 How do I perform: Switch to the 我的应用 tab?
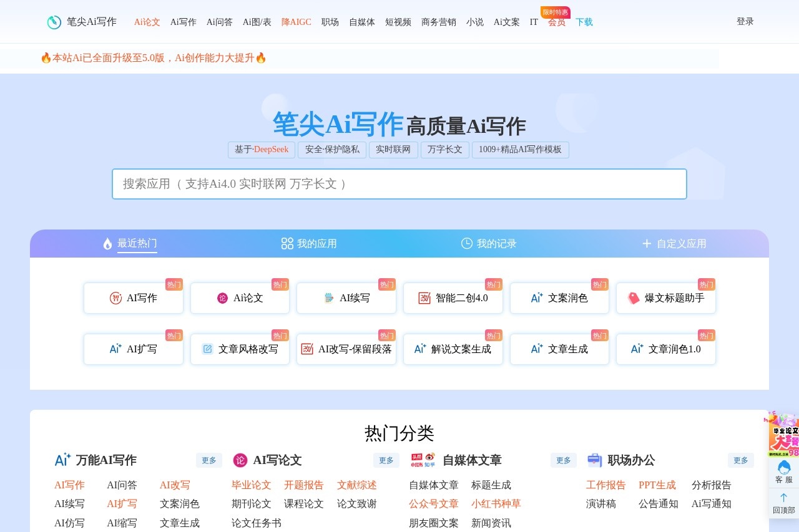pos(309,244)
